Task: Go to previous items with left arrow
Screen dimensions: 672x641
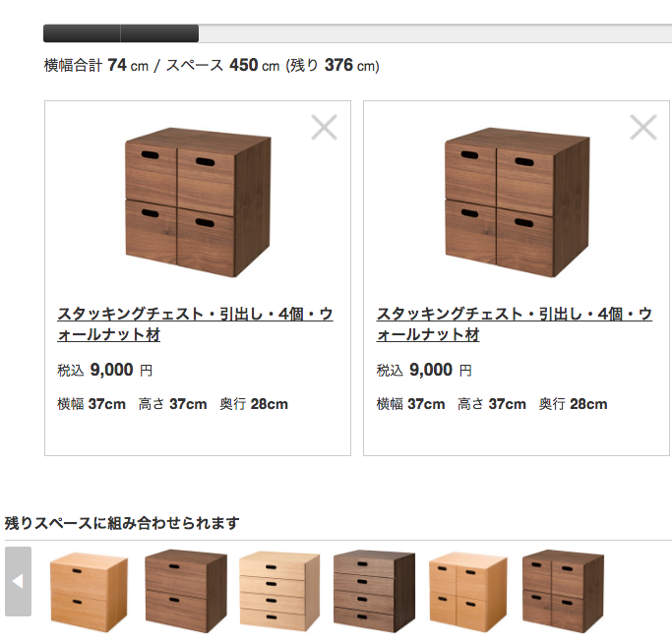Action: (x=18, y=581)
